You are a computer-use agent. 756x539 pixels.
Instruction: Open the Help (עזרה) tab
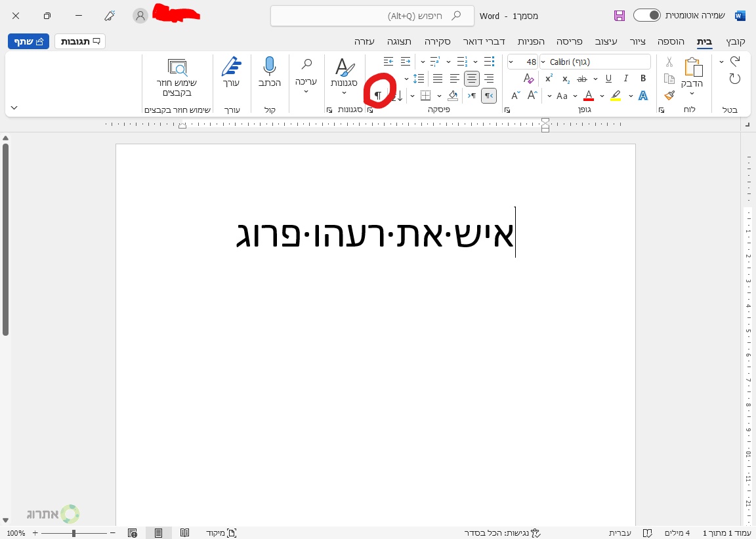tap(364, 42)
